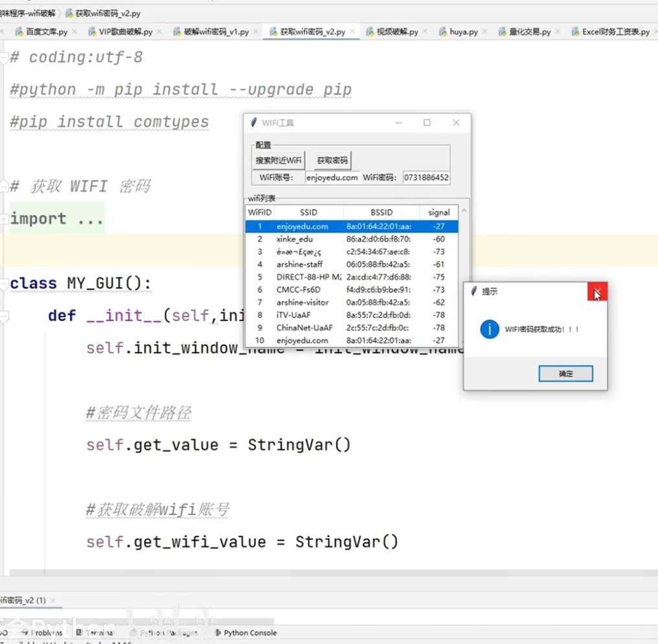Select wifi row arshine-staff
The image size is (658, 644).
tap(352, 264)
